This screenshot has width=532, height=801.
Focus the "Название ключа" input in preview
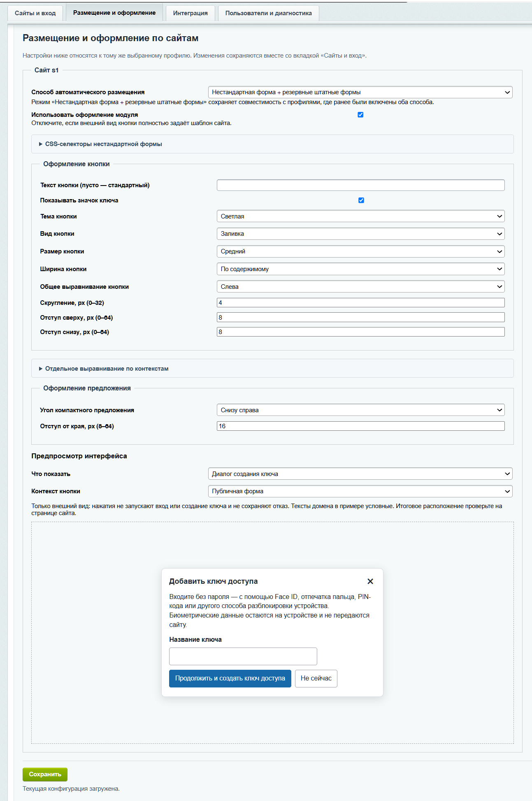tap(243, 656)
